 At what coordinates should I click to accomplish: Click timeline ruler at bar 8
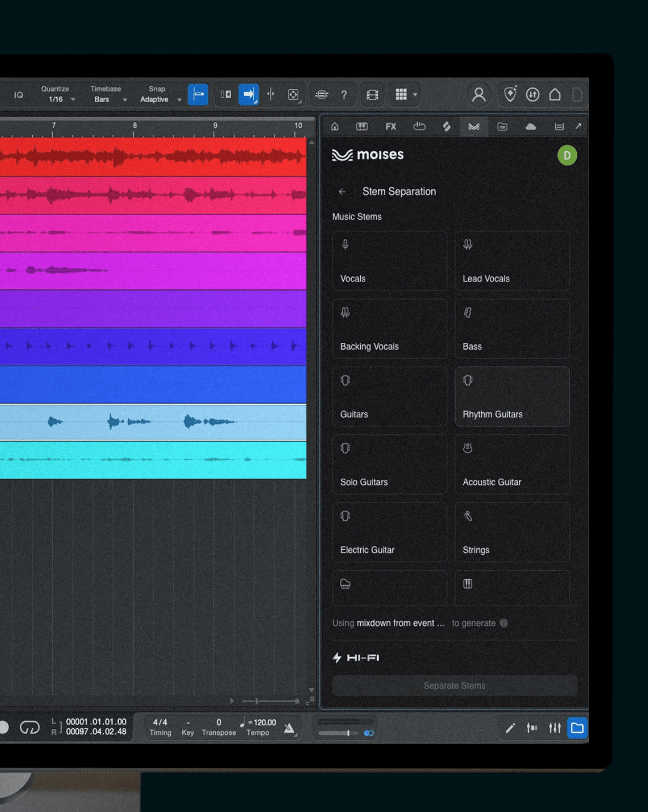click(x=134, y=127)
